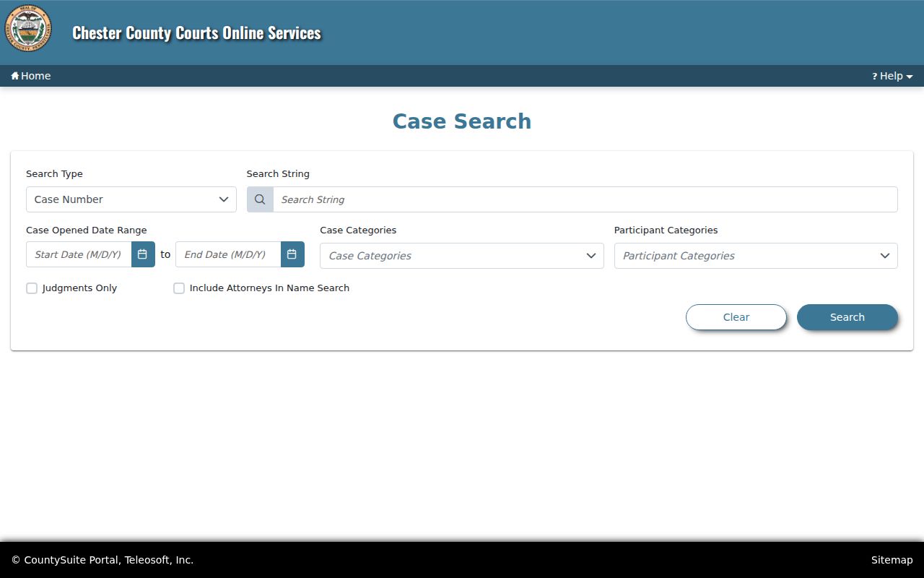924x578 pixels.
Task: Enable Include Attorneys In Name Search
Action: pyautogui.click(x=179, y=288)
